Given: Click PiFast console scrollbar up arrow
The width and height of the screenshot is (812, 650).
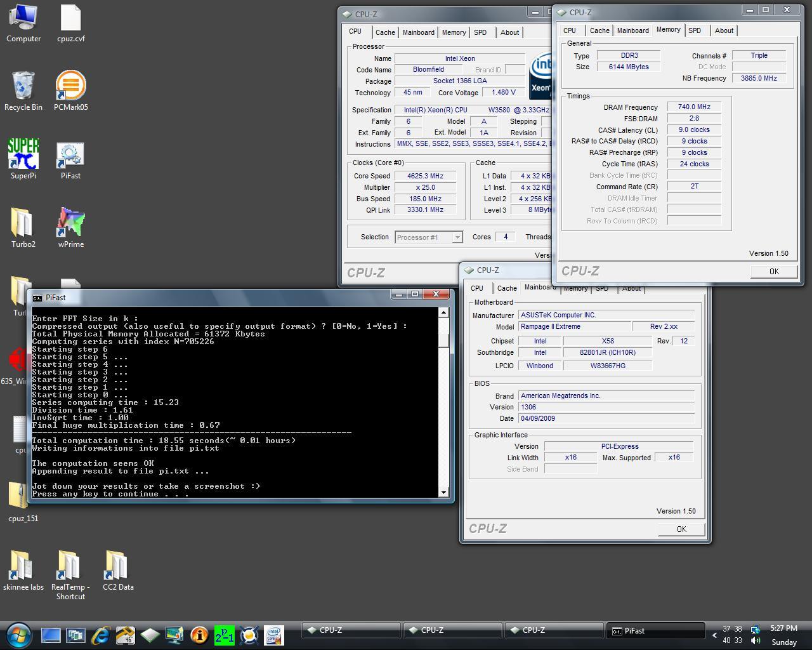Looking at the screenshot, I should click(443, 312).
